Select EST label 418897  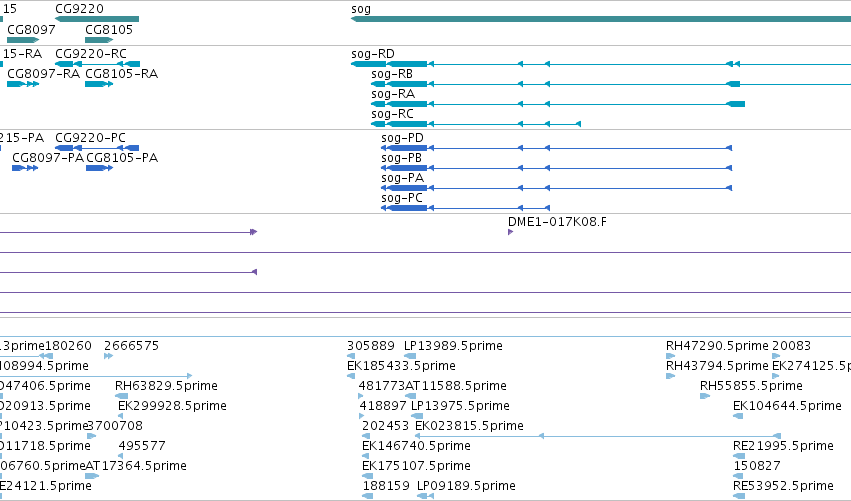tap(383, 406)
